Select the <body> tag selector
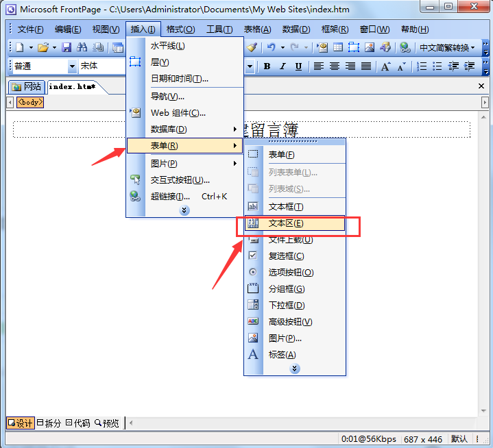Screen dimensions: 493x448 [x=30, y=102]
